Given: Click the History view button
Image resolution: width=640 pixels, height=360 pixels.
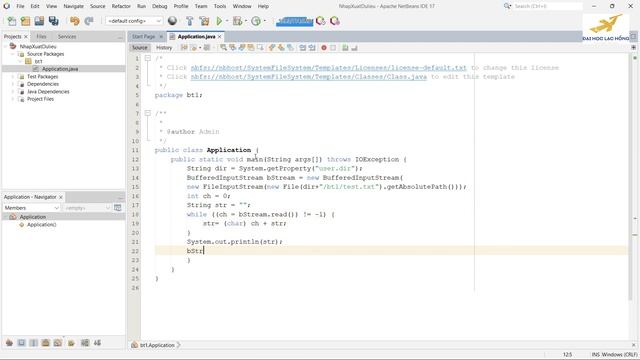Looking at the screenshot, I should click(164, 48).
